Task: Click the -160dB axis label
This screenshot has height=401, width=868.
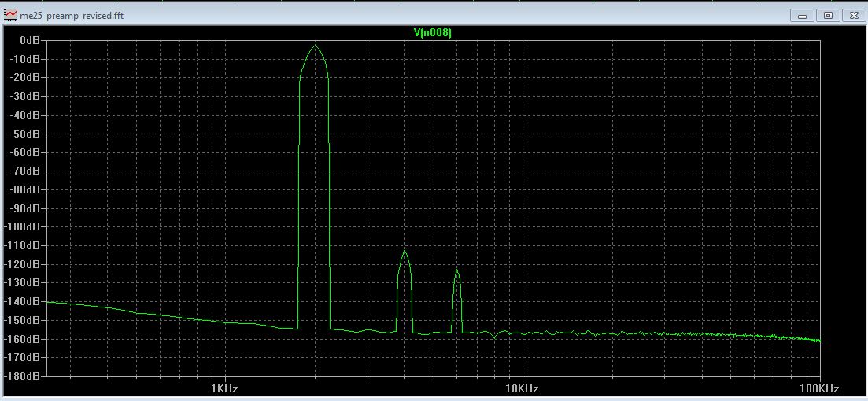Action: 23,339
